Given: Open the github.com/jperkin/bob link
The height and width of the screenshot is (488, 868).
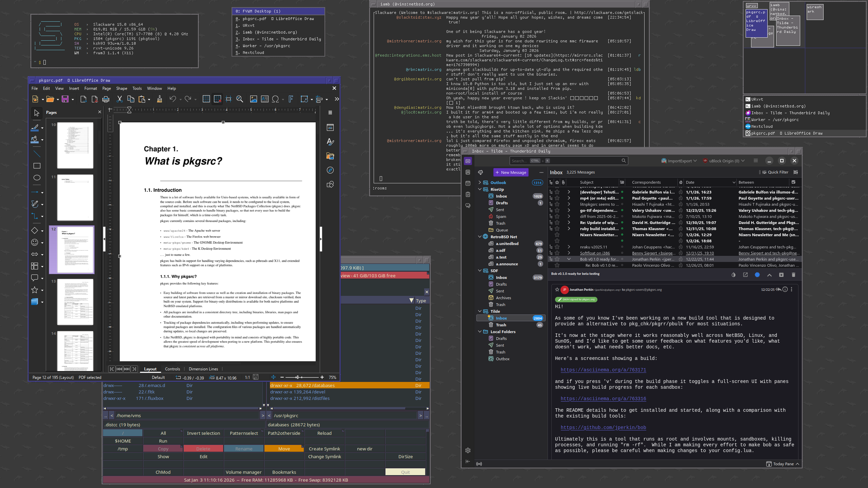Looking at the screenshot, I should click(x=603, y=428).
